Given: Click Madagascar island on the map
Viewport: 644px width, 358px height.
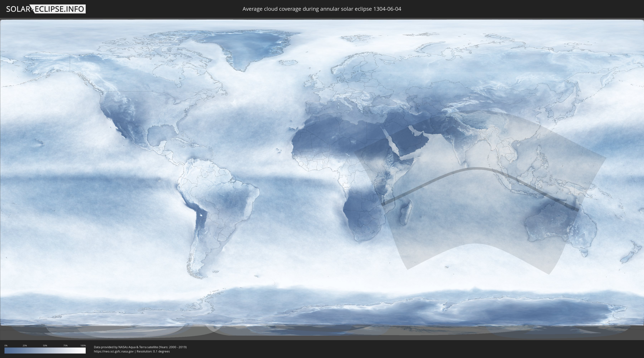Looking at the screenshot, I should [x=405, y=213].
